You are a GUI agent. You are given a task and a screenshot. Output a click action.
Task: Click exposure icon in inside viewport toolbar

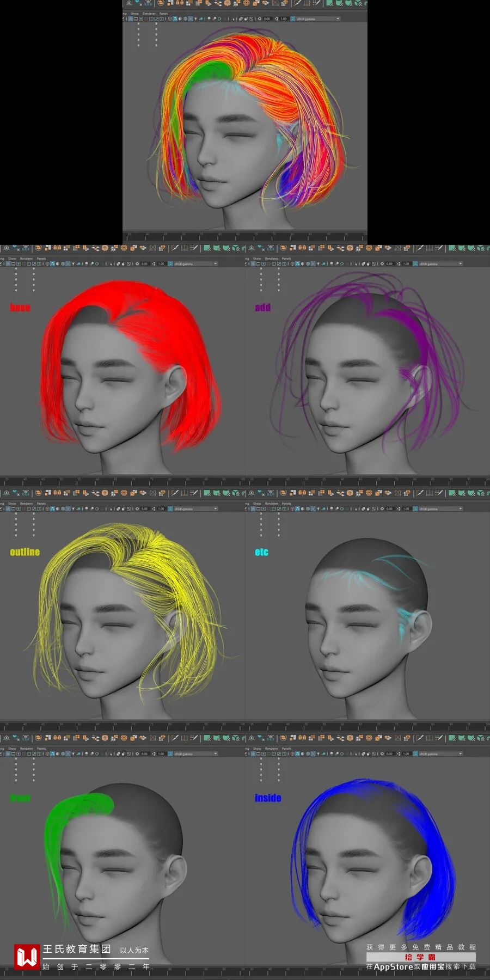[382, 754]
